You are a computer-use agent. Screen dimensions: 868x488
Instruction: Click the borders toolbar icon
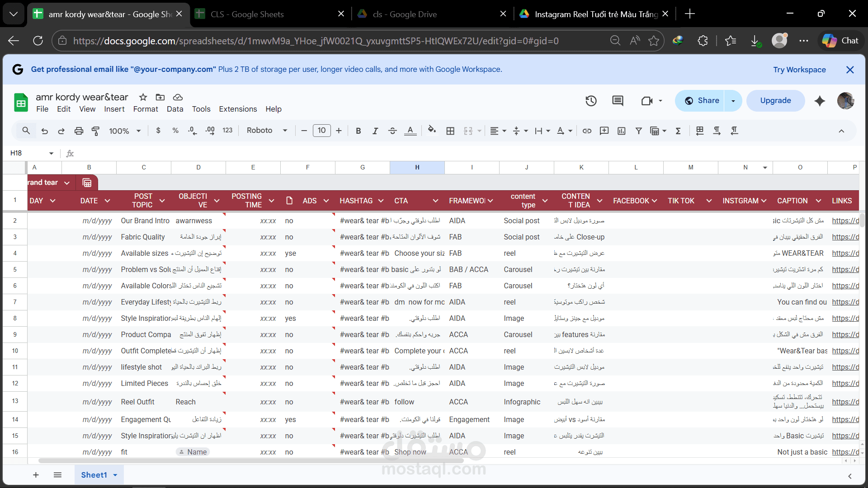point(450,131)
